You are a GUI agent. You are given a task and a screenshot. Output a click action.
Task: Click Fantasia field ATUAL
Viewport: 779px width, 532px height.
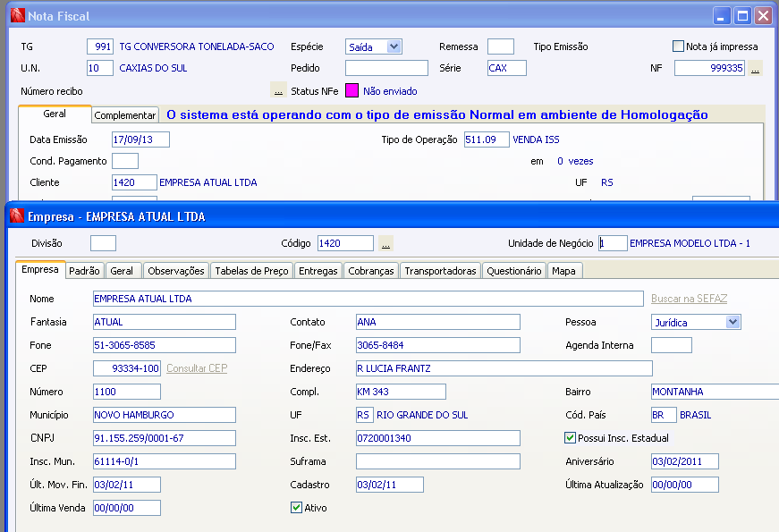pos(165,322)
